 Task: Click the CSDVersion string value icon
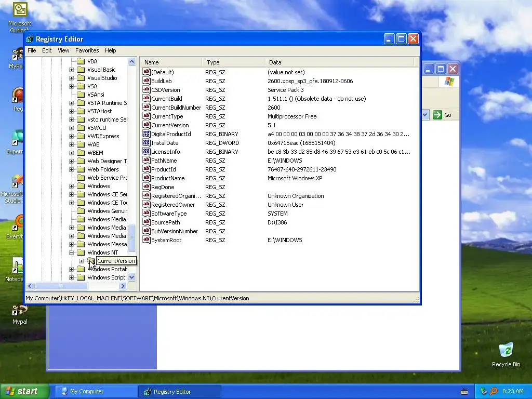146,89
